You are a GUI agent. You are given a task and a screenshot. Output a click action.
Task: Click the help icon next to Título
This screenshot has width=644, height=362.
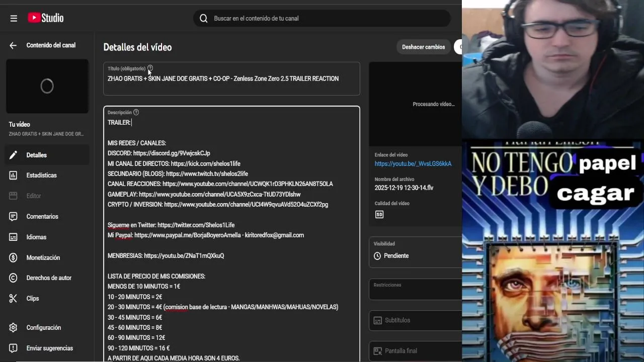click(150, 68)
